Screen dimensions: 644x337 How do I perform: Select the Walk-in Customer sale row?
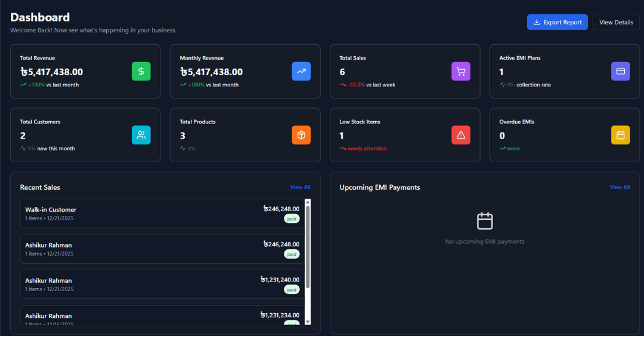(162, 214)
